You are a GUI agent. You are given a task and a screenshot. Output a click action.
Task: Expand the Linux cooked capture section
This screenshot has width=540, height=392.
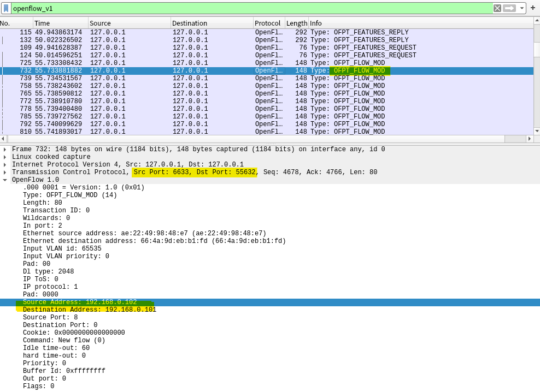(x=5, y=157)
